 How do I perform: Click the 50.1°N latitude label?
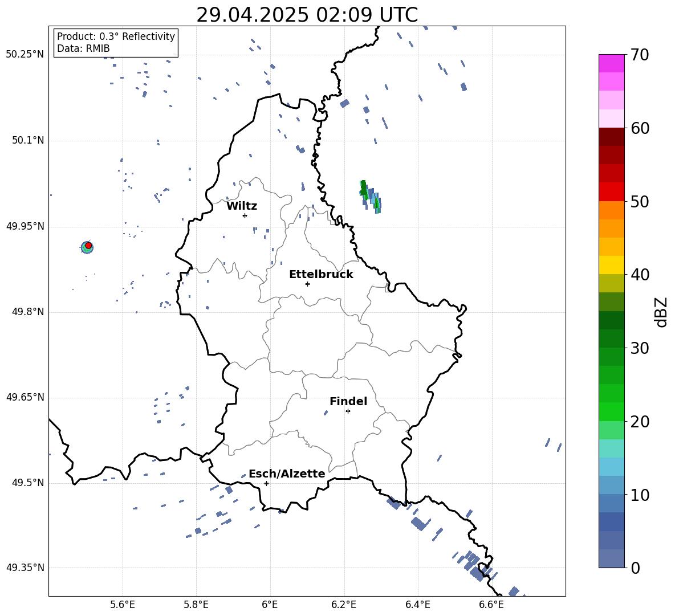click(28, 141)
